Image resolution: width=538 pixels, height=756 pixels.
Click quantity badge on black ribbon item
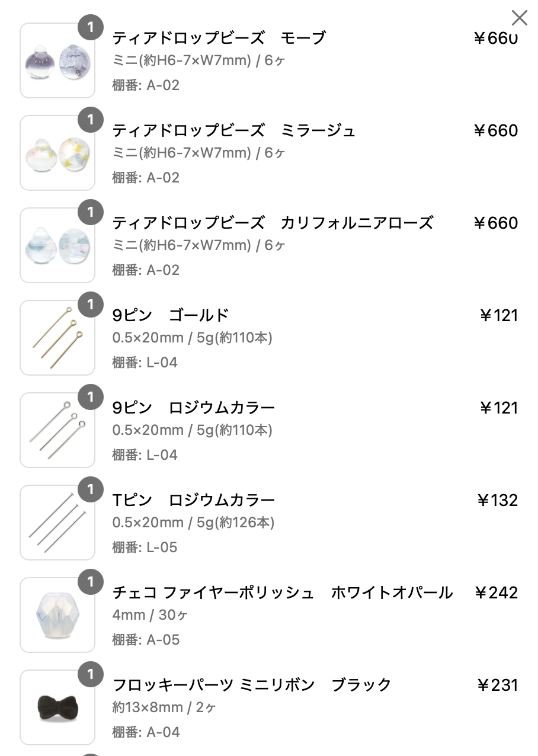(x=90, y=675)
